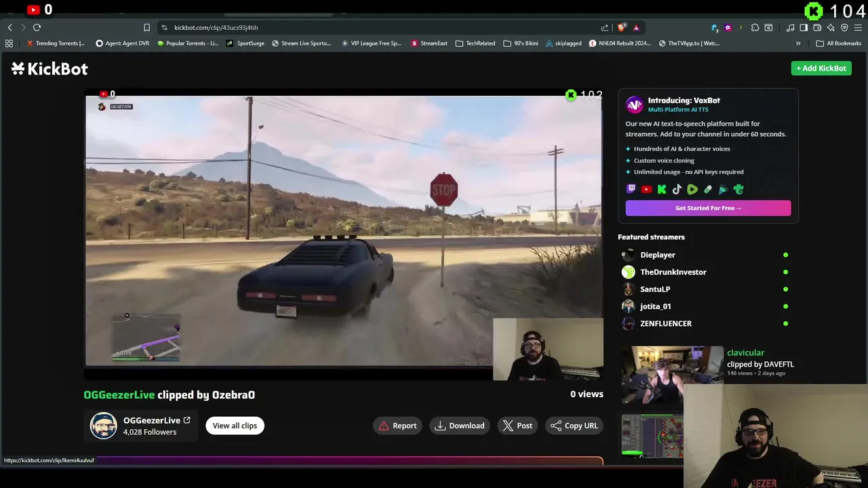Report this clip
Image resolution: width=868 pixels, height=488 pixels.
click(398, 426)
